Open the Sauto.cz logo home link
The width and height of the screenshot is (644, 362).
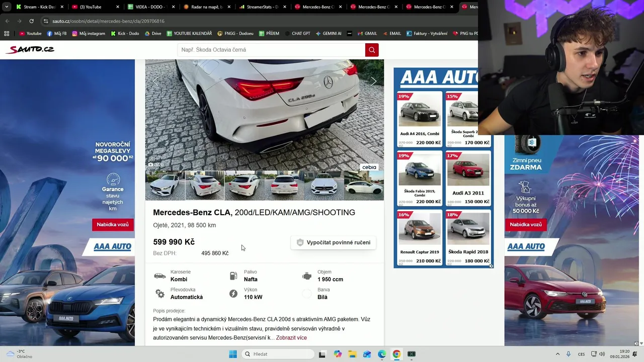pos(30,49)
